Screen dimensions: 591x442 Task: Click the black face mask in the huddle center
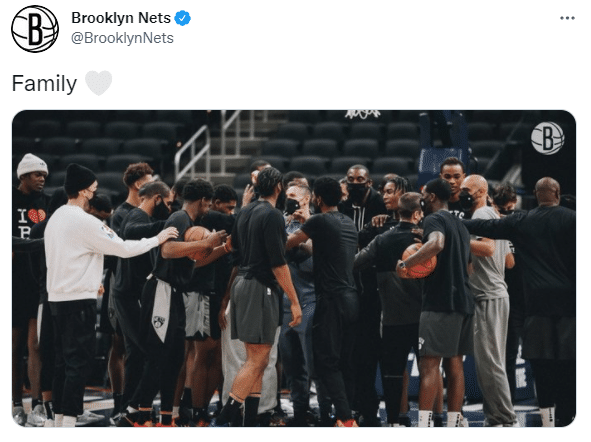(292, 206)
